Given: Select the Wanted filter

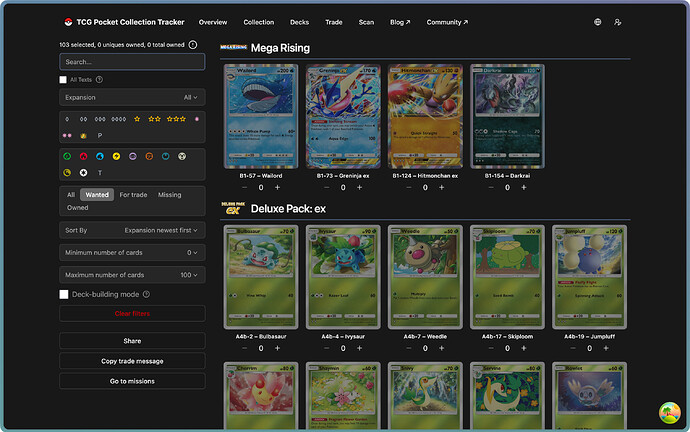Looking at the screenshot, I should (x=97, y=194).
